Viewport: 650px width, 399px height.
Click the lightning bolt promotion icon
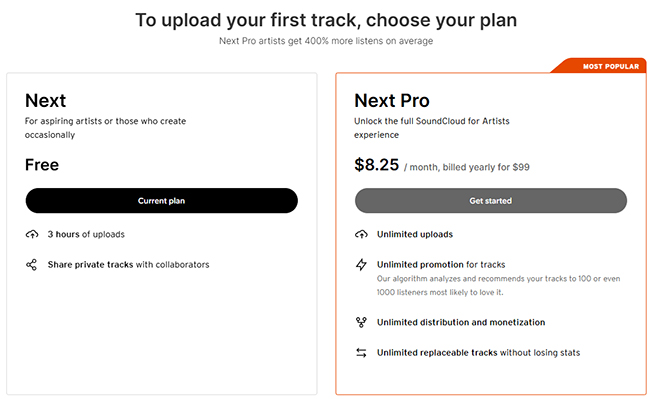tap(361, 265)
